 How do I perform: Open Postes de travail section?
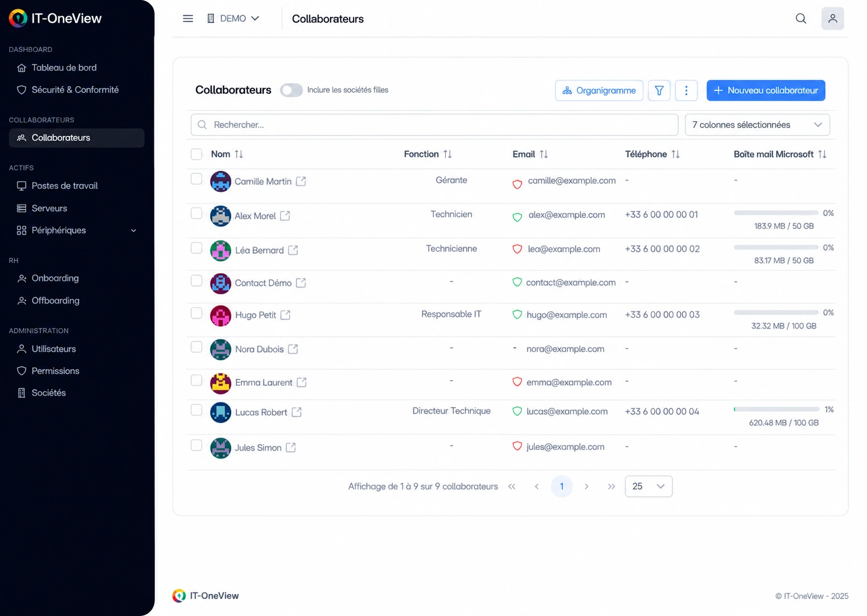[76, 186]
